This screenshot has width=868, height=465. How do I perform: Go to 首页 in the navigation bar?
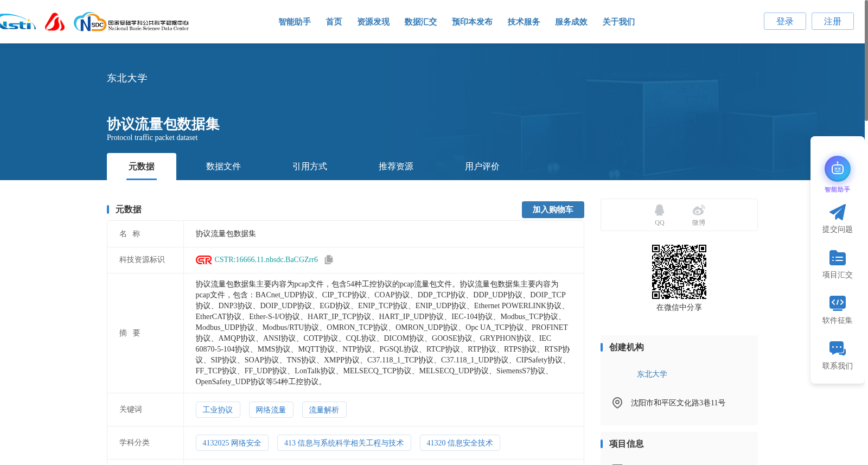coord(334,22)
